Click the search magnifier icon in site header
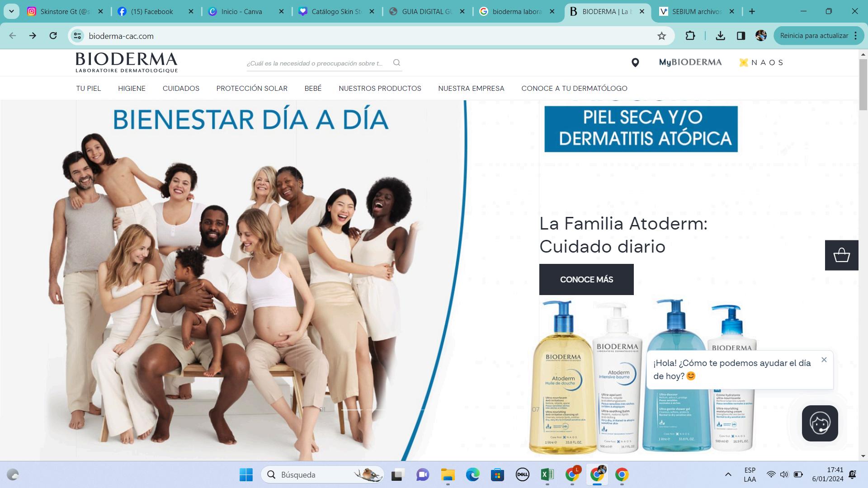868x488 pixels. point(396,63)
